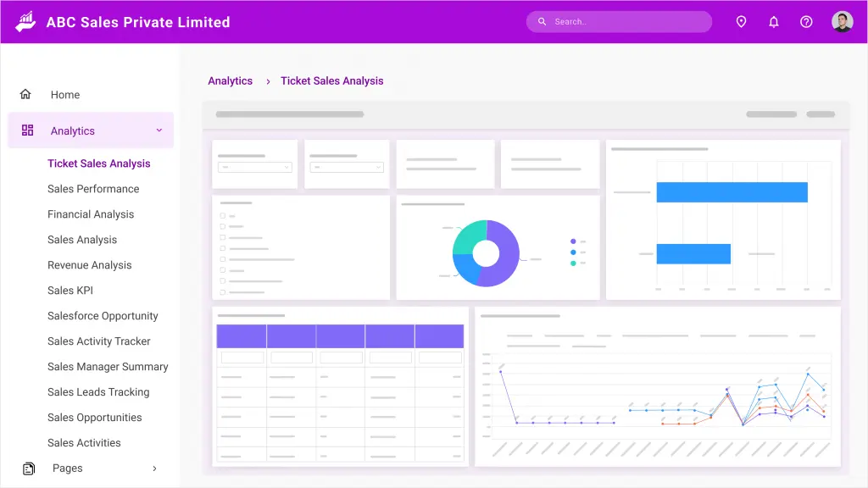Click teal legend dot of donut chart
The image size is (868, 488).
tap(573, 263)
